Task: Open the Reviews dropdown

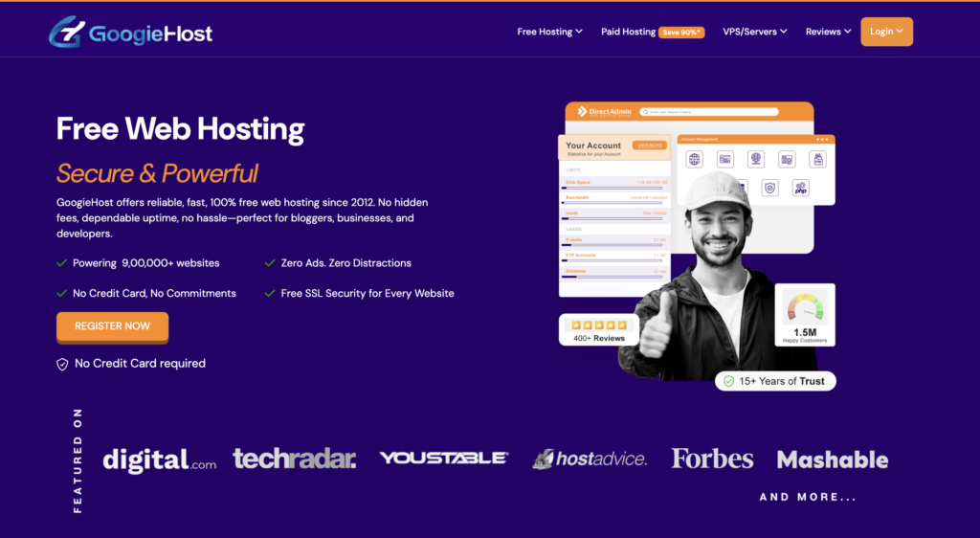Action: [828, 32]
